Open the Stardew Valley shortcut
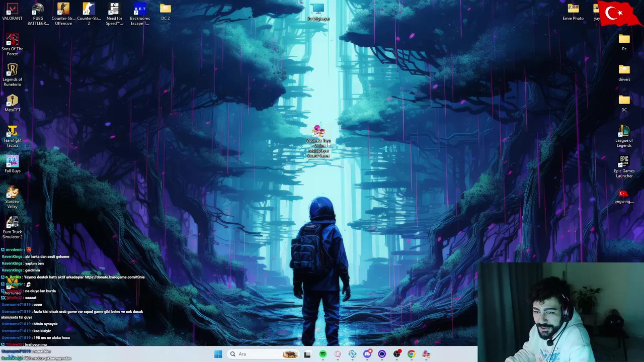This screenshot has width=644, height=362. [12, 197]
